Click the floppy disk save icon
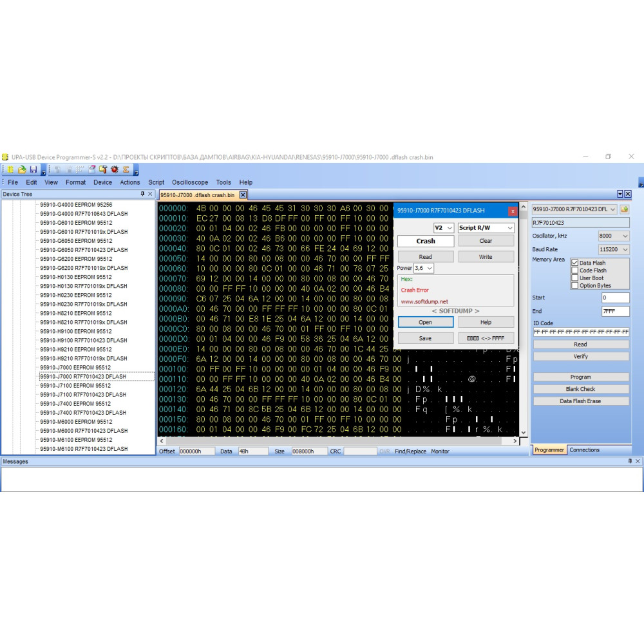 (x=33, y=169)
